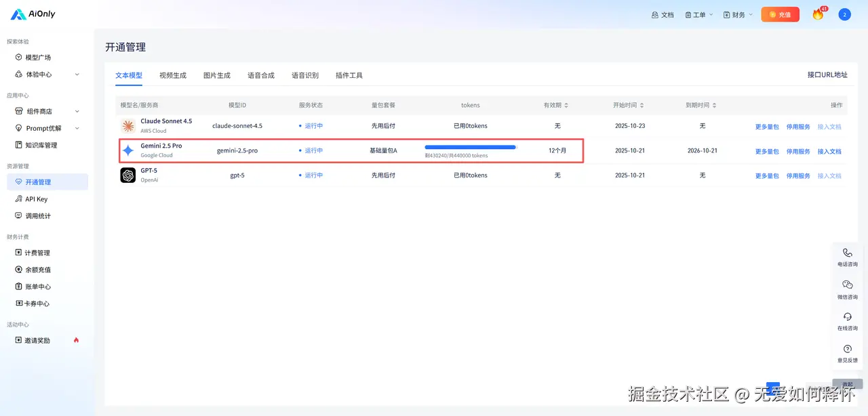Switch to the 语音合成 tab
Image resolution: width=868 pixels, height=416 pixels.
tap(261, 75)
